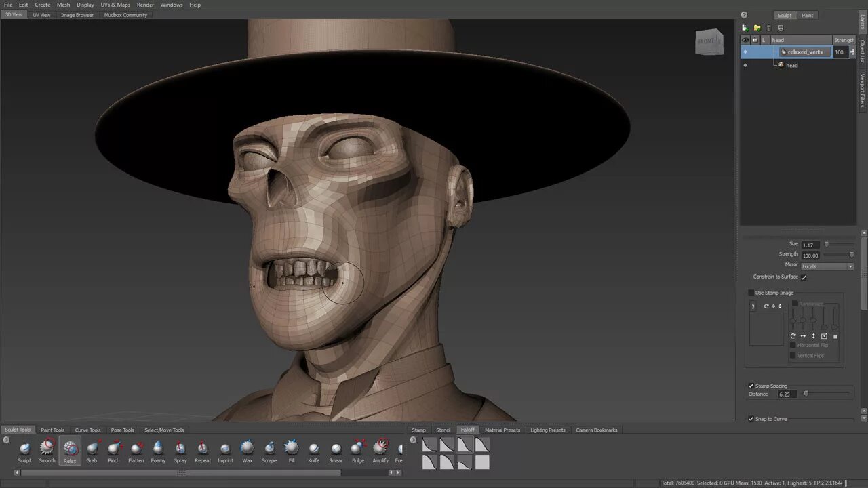Choose the Pinch tool
The image size is (868, 488).
(x=114, y=449)
